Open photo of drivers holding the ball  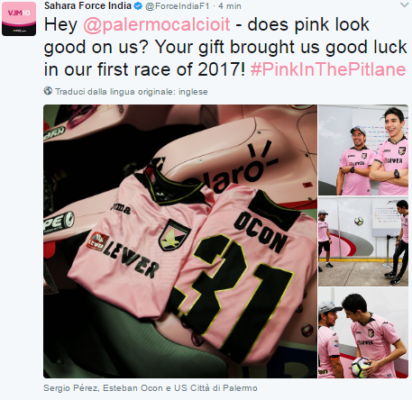363,333
